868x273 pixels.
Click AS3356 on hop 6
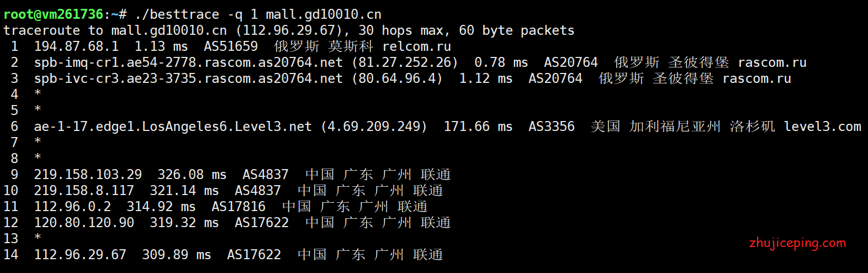tap(552, 127)
